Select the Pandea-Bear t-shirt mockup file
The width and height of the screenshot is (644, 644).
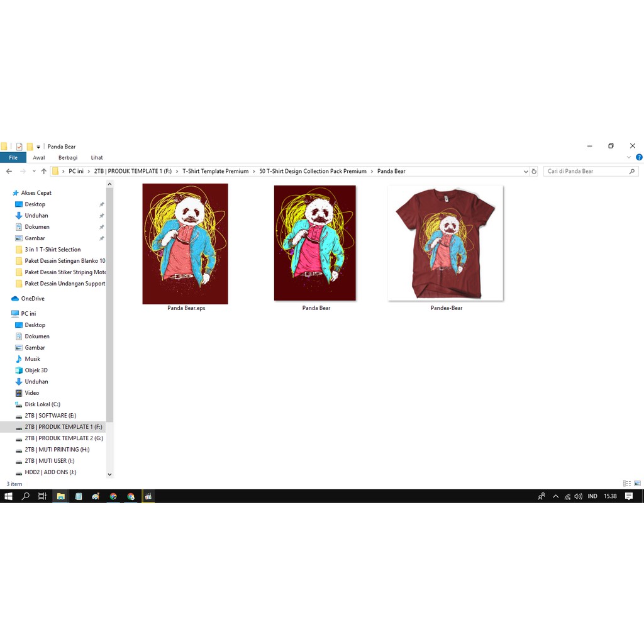click(445, 243)
